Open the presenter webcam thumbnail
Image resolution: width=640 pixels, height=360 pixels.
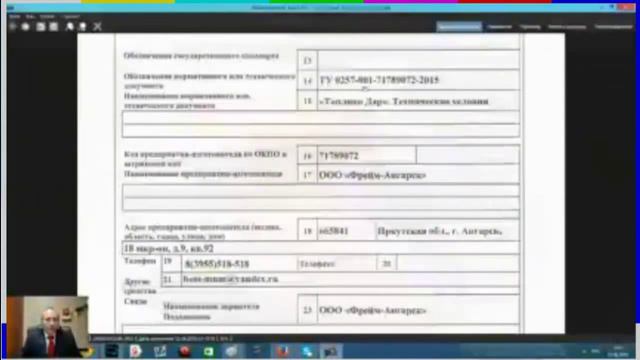pyautogui.click(x=47, y=327)
